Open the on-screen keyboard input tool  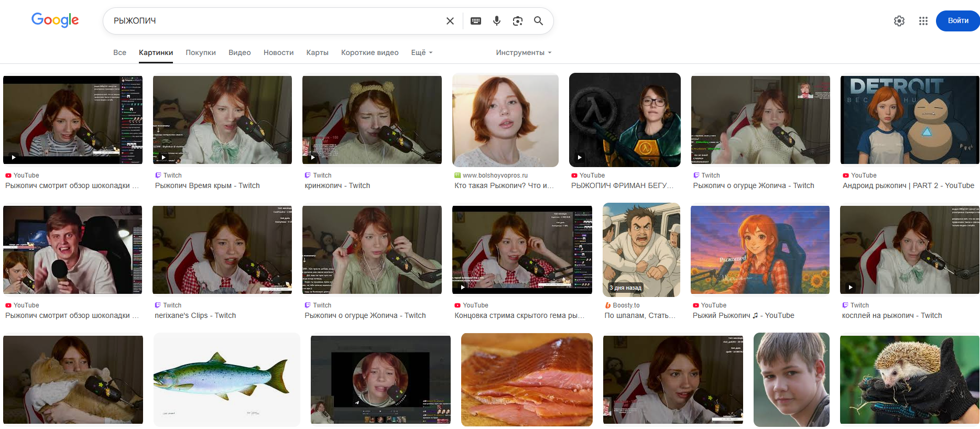476,21
